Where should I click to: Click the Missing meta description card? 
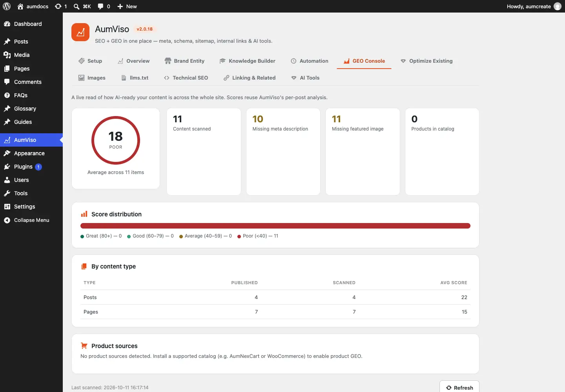point(283,152)
